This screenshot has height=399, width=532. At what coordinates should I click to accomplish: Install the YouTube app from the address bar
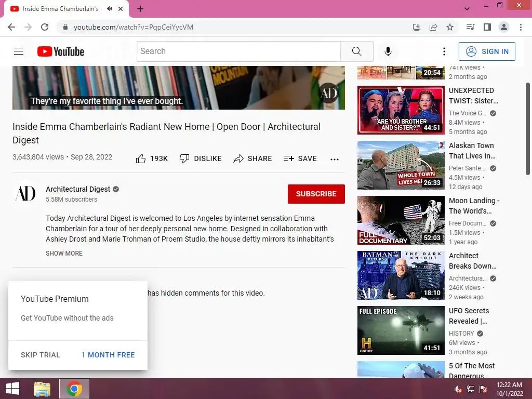[x=416, y=27]
